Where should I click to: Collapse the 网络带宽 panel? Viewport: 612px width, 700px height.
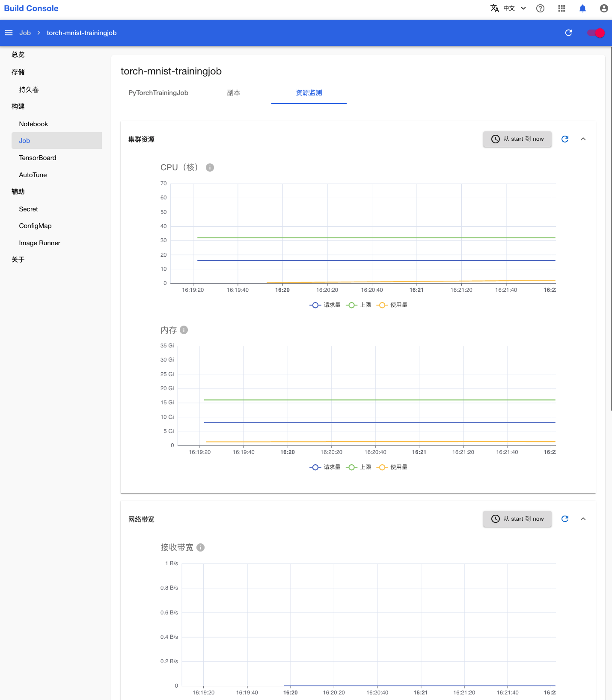point(583,519)
